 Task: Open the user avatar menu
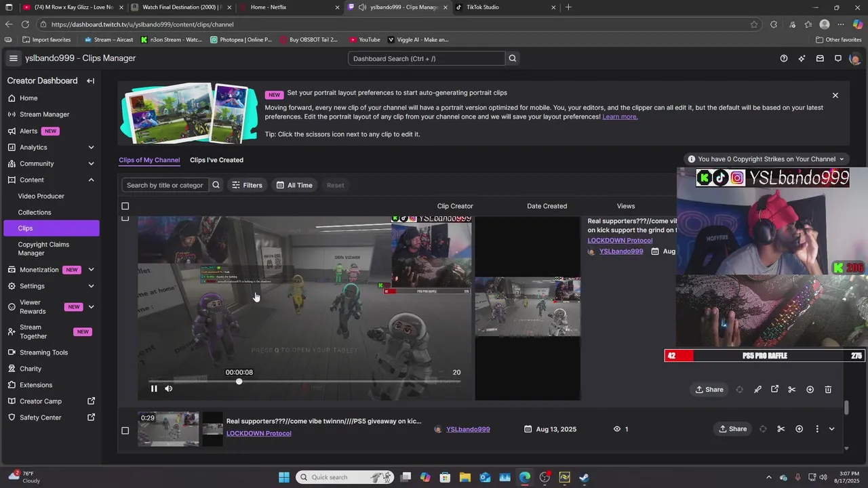coord(854,58)
